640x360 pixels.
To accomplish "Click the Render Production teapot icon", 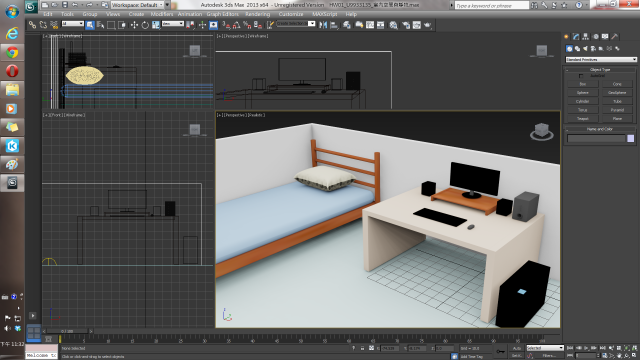I will point(427,25).
